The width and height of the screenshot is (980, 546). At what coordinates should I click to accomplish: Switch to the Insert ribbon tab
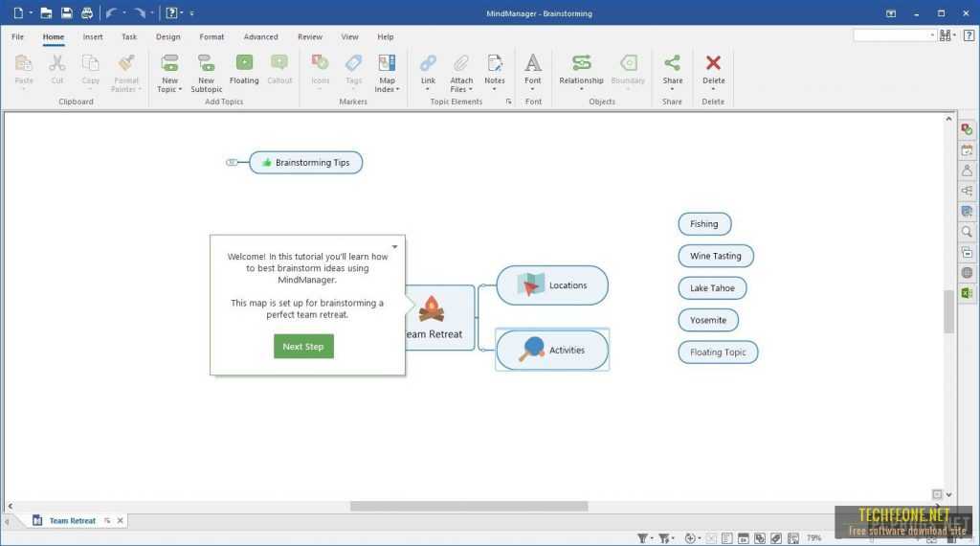pyautogui.click(x=93, y=37)
